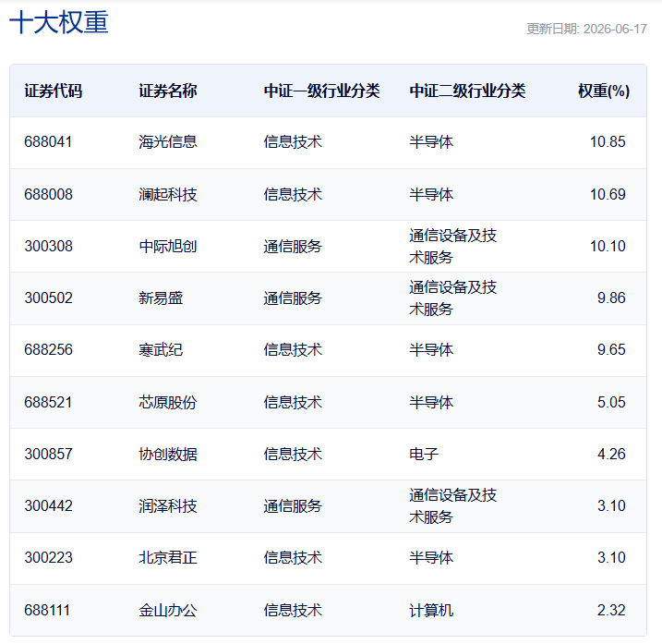This screenshot has height=644, width=662.
Task: Click 通信设备及技术服务 in 新易盛 row
Action: click(x=452, y=298)
